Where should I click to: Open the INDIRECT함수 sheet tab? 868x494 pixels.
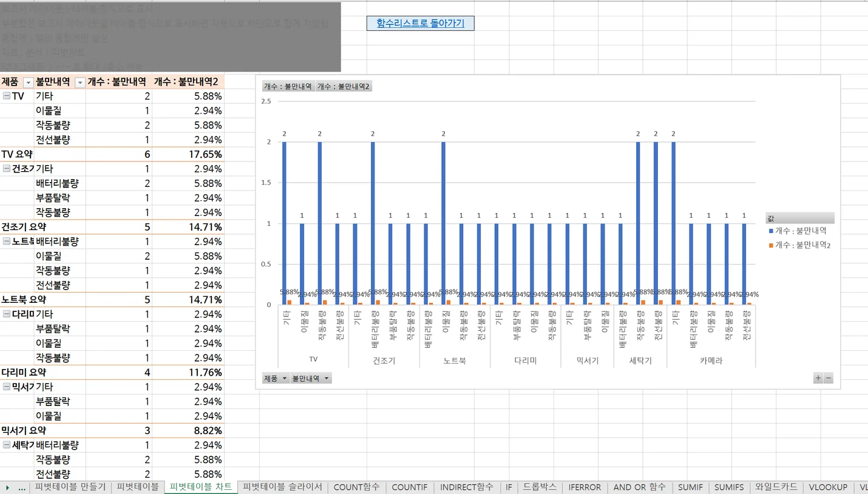[467, 487]
